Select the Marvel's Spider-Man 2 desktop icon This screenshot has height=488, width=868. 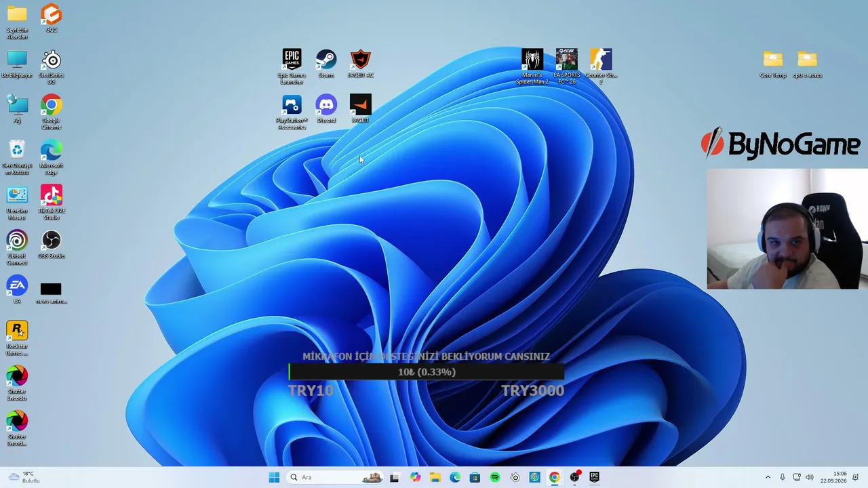[x=532, y=66]
